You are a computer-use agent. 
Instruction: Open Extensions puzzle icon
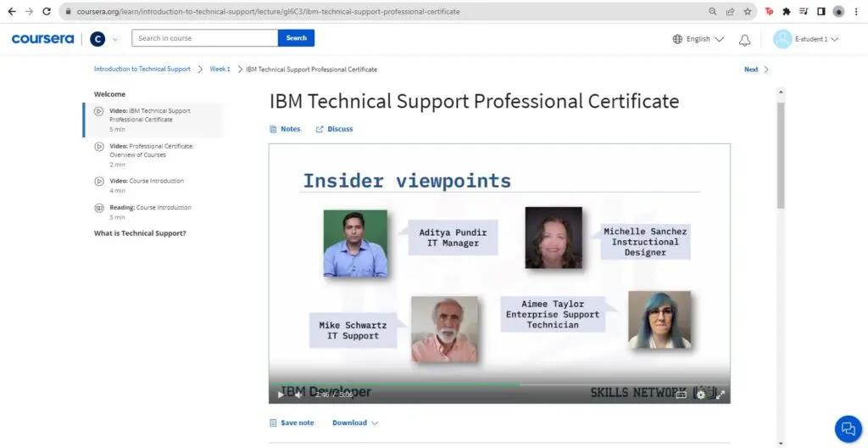click(x=786, y=11)
